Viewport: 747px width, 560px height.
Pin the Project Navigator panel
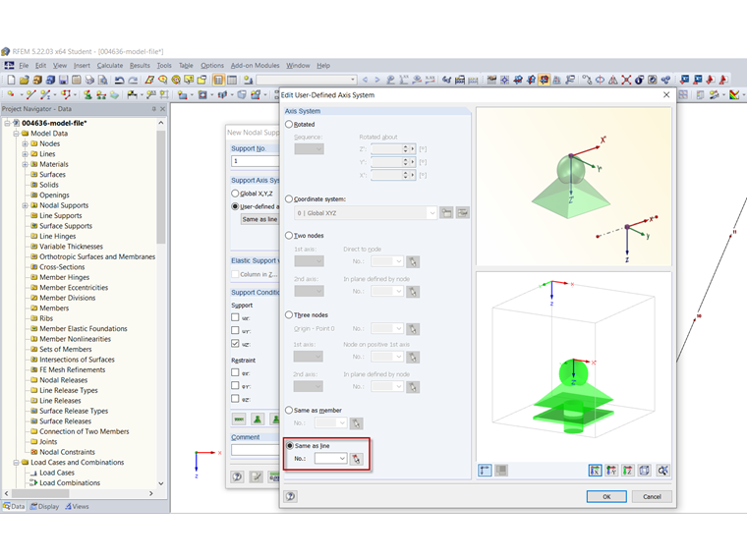pyautogui.click(x=154, y=109)
